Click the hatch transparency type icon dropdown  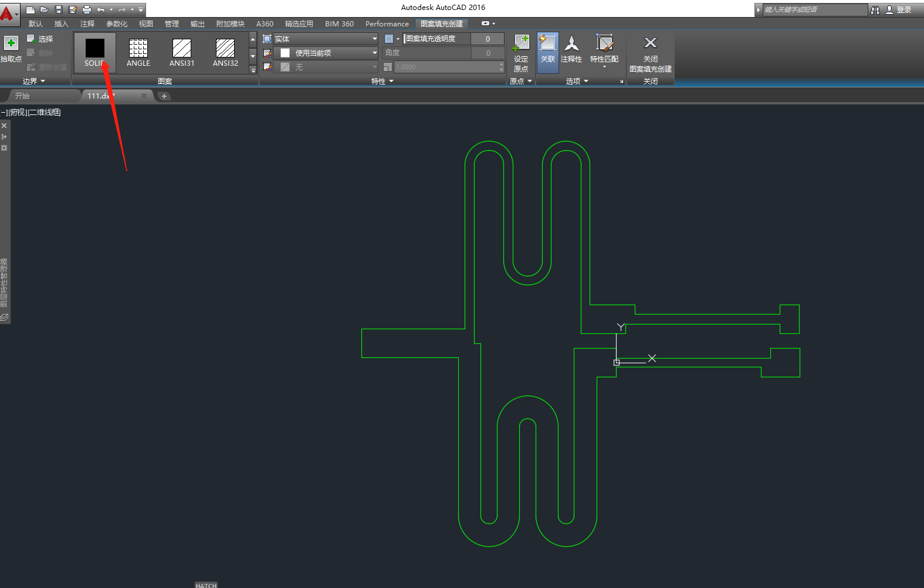tap(392, 39)
